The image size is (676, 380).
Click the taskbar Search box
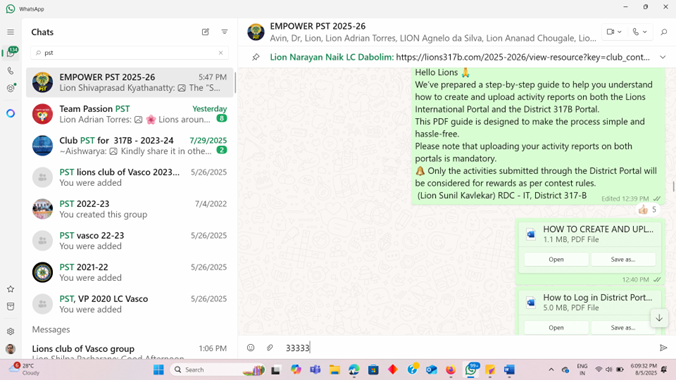coord(218,370)
